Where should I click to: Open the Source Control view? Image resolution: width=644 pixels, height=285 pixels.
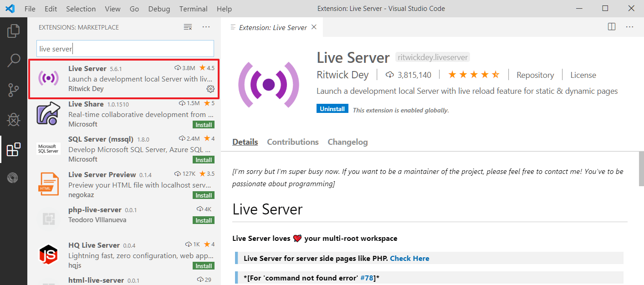click(x=14, y=90)
